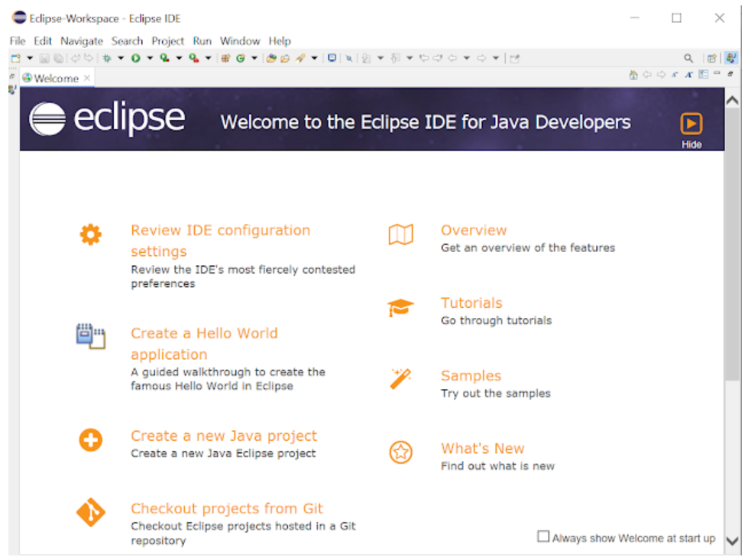Screen dimensions: 748x560
Task: Click the Overview map icon
Action: pyautogui.click(x=400, y=235)
